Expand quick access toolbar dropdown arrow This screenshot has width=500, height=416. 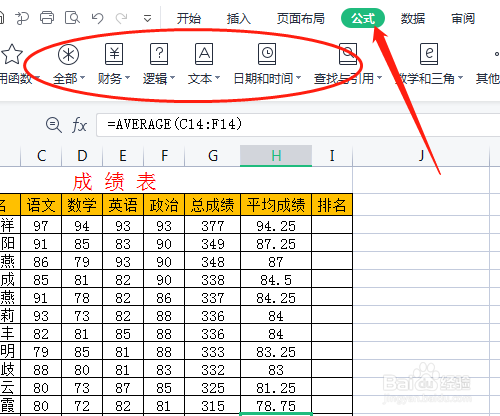pos(147,18)
